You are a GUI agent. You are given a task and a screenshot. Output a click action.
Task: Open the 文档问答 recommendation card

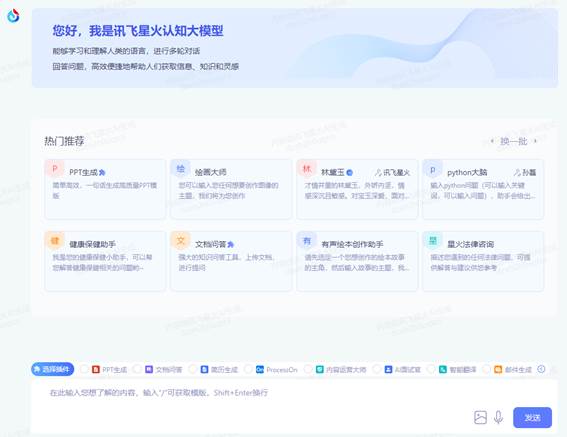(x=231, y=261)
